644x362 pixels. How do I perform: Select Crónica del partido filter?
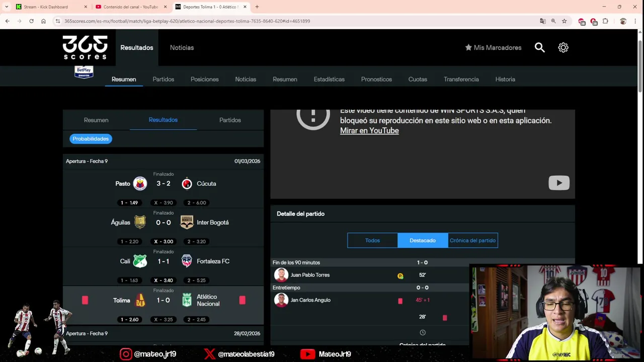coord(473,240)
